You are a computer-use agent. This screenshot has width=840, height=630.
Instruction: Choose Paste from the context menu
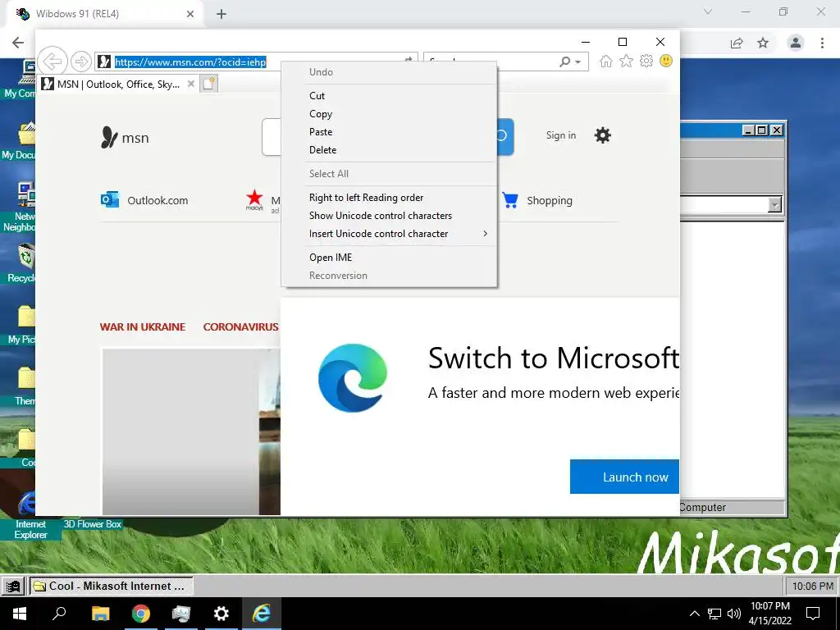[x=388, y=132]
